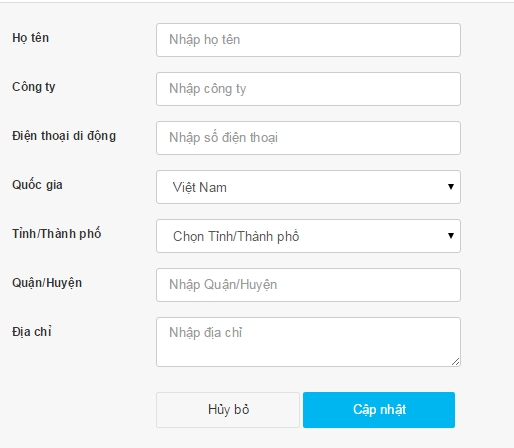The height and width of the screenshot is (448, 514).
Task: Focus the Nhập địa chỉ text area
Action: point(308,342)
